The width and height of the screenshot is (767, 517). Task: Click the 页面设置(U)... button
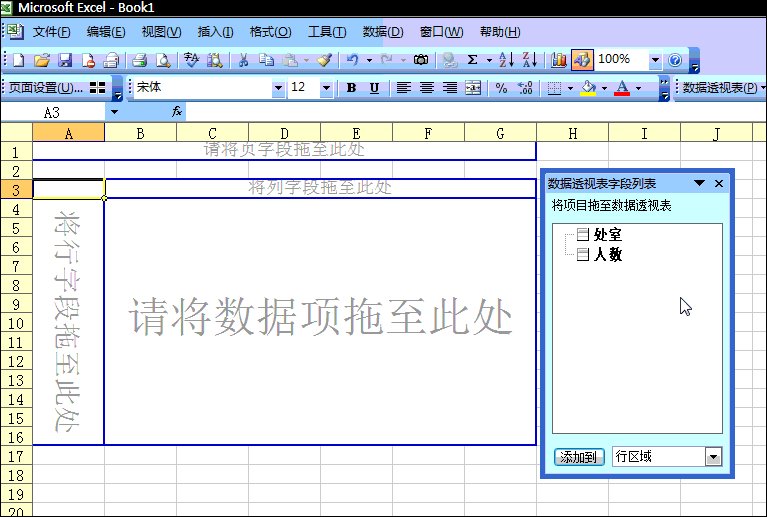(46, 88)
